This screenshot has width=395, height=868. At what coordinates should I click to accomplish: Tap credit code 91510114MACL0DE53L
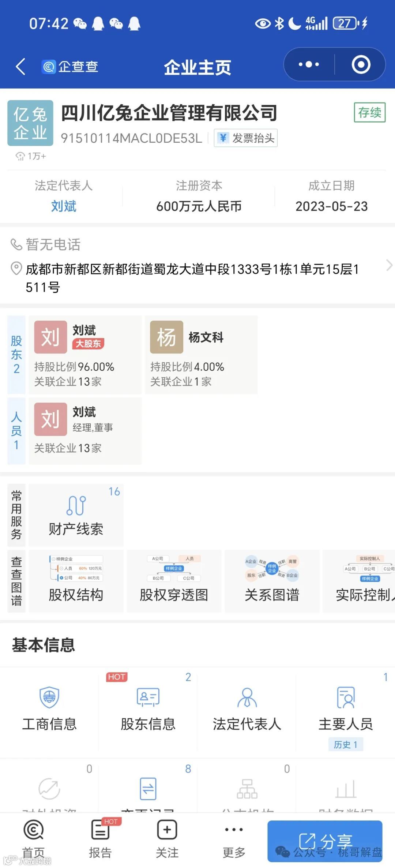pyautogui.click(x=131, y=138)
